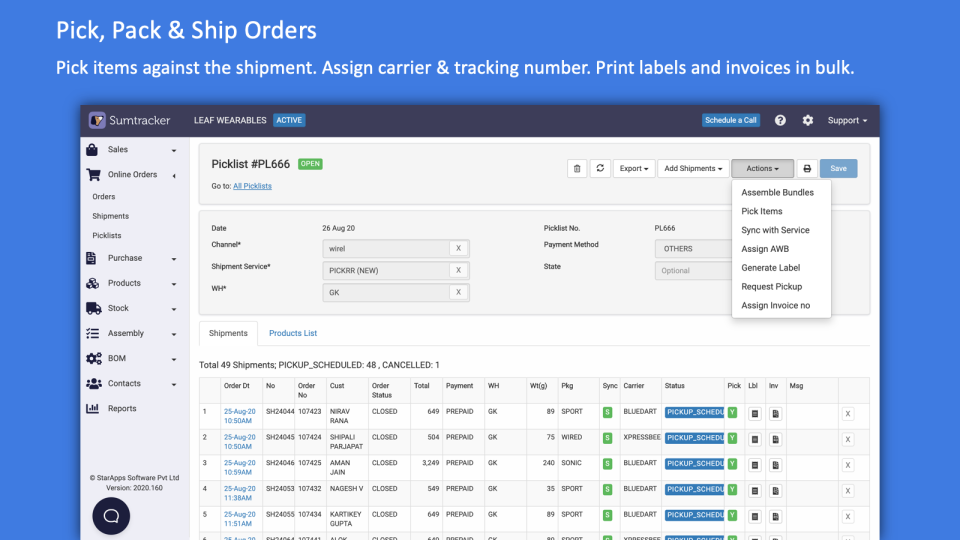Screen dimensions: 960x540
Task: Click the Online Orders cart icon
Action: tap(93, 174)
